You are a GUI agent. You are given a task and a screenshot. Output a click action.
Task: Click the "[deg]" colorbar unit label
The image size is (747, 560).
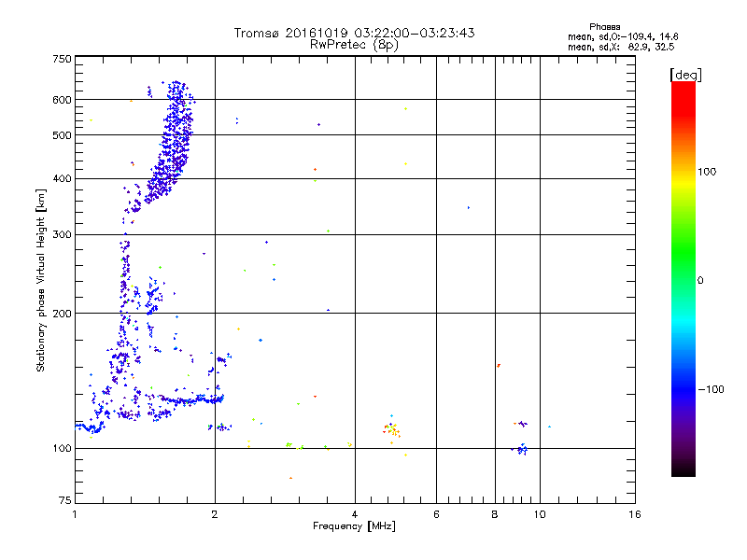[685, 75]
